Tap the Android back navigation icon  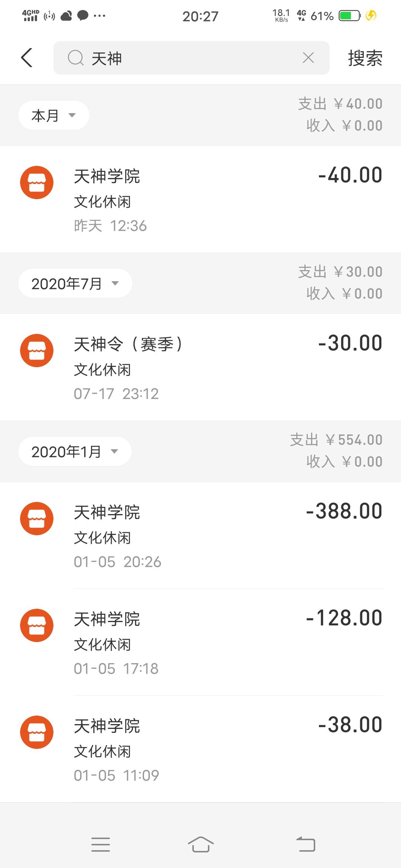(306, 845)
